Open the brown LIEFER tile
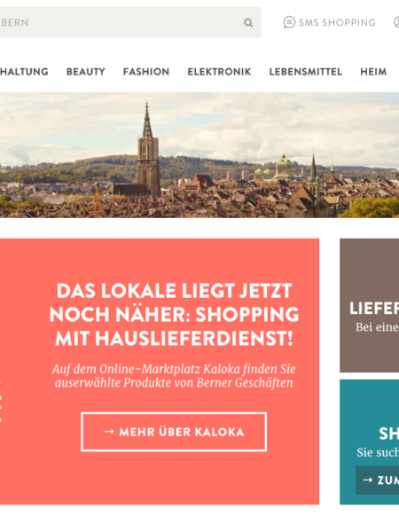The image size is (399, 532). [369, 305]
